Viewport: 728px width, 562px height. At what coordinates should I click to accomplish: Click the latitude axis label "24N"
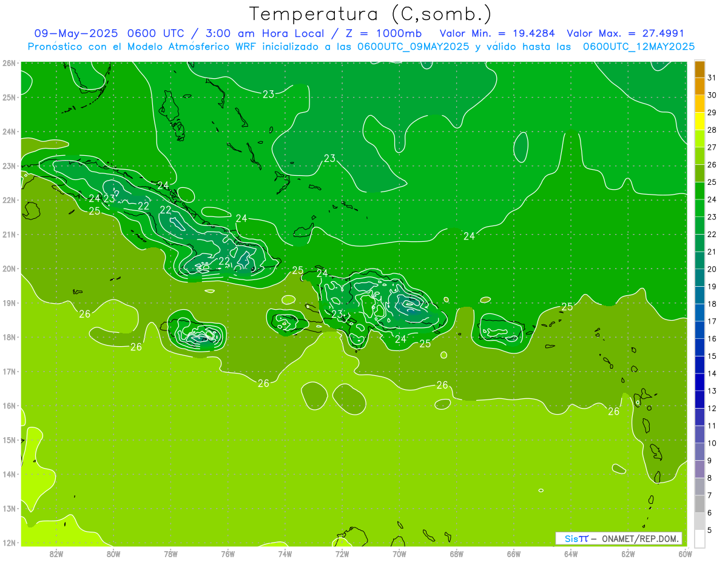9,132
